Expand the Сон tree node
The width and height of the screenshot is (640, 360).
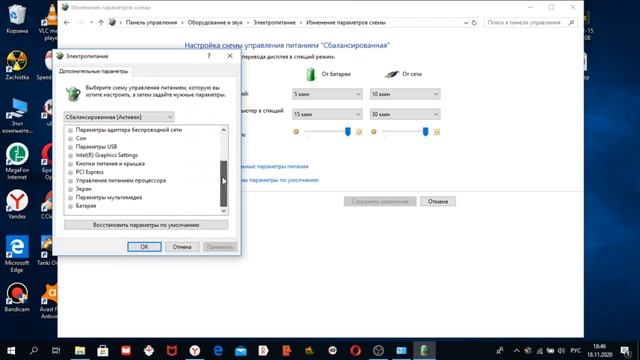71,139
